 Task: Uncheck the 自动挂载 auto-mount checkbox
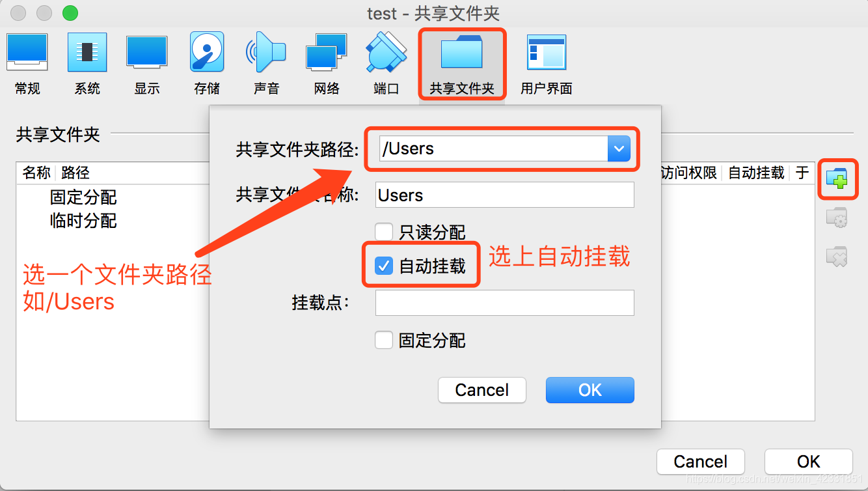(x=384, y=266)
